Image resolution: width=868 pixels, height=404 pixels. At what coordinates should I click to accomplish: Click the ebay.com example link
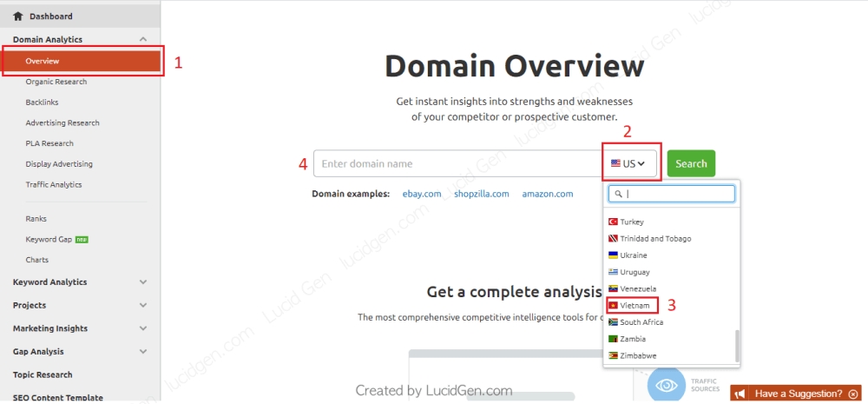[422, 194]
